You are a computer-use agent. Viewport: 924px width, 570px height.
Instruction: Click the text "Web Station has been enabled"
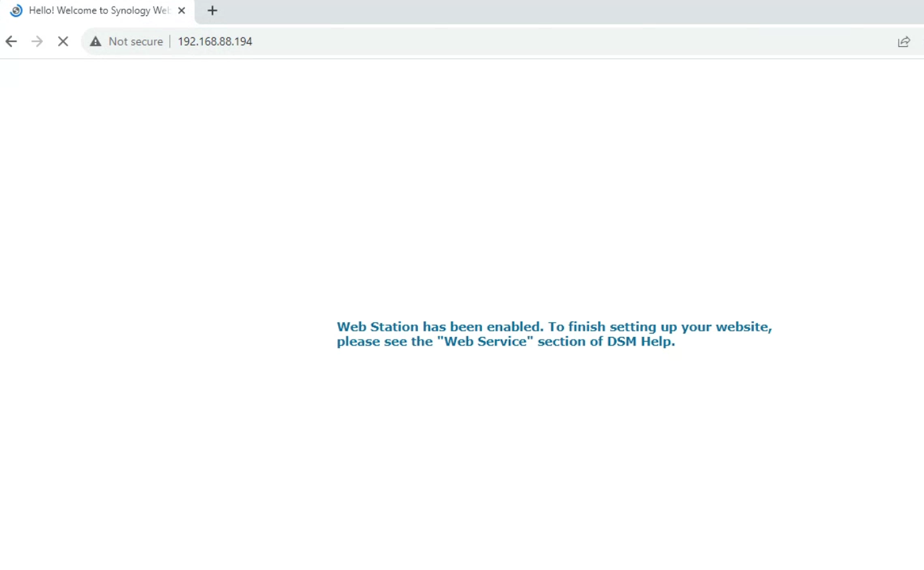440,327
